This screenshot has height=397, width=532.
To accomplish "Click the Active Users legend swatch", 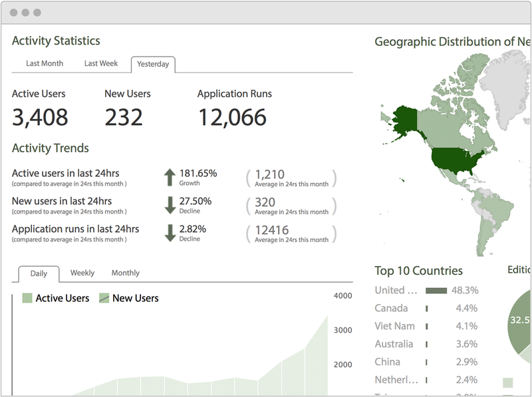I will pos(27,299).
